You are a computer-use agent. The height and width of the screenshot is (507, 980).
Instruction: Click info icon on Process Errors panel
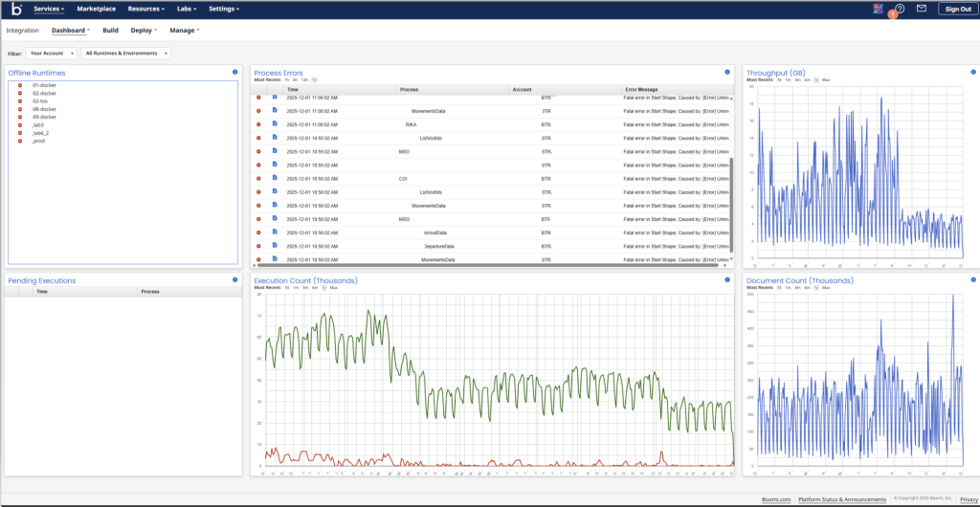727,73
